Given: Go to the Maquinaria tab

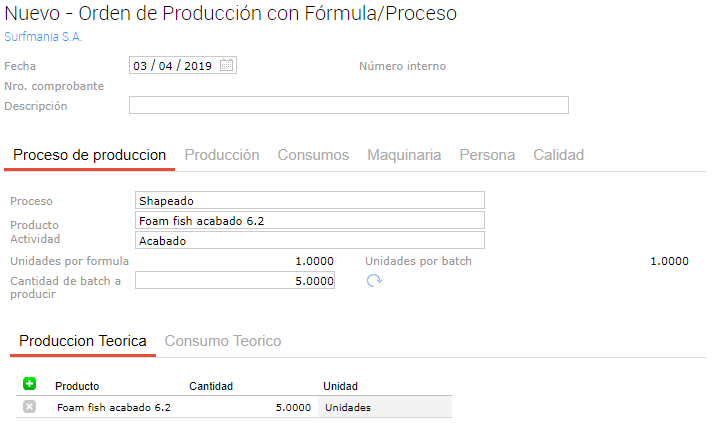Looking at the screenshot, I should click(x=404, y=155).
